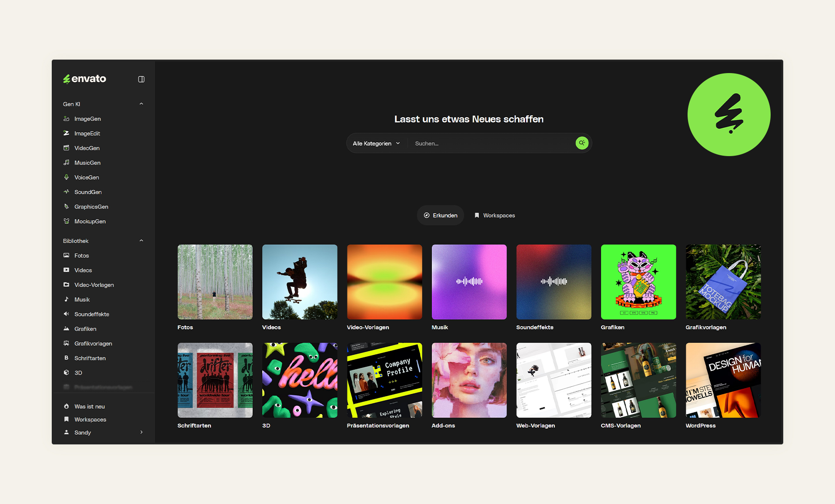Screen dimensions: 835x504
Task: Open the VideoGen tool icon
Action: click(67, 148)
